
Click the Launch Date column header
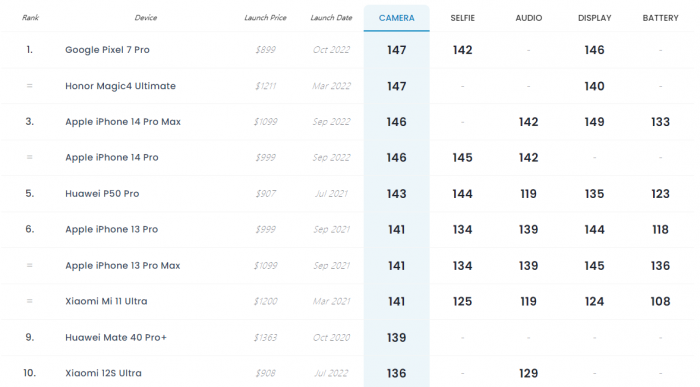point(331,18)
